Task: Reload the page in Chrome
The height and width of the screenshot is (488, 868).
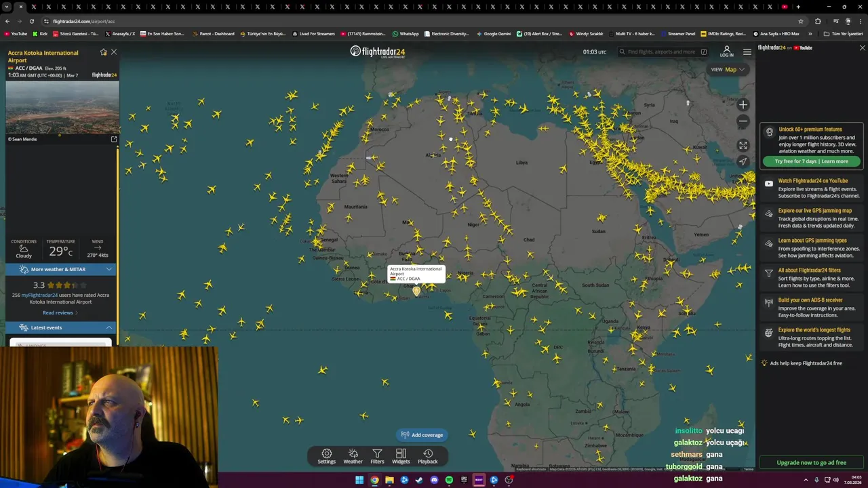Action: point(32,21)
